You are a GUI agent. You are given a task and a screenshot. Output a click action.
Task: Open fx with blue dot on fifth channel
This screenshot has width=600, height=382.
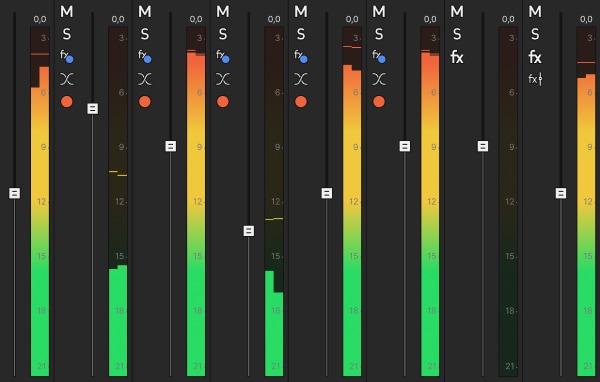(x=379, y=56)
